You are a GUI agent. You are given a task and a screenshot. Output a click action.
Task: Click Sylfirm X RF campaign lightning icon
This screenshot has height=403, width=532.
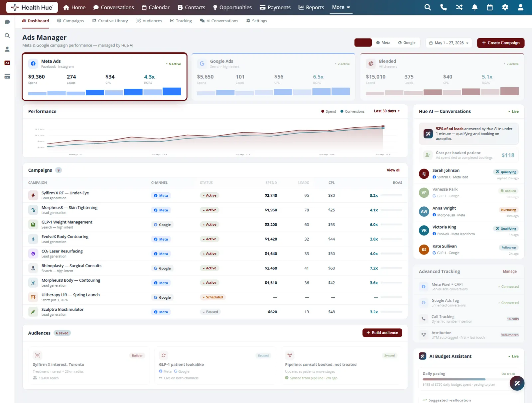(33, 195)
